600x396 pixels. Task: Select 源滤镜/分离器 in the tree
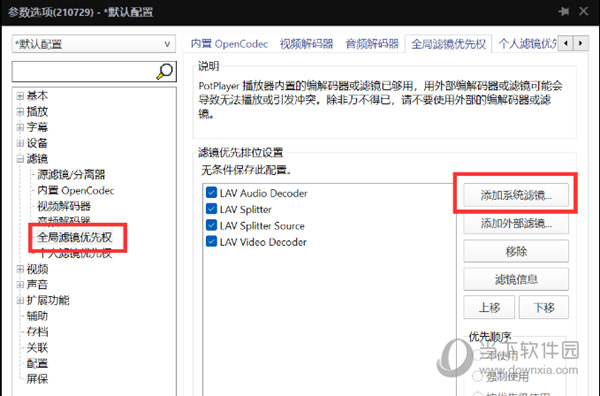coord(71,174)
